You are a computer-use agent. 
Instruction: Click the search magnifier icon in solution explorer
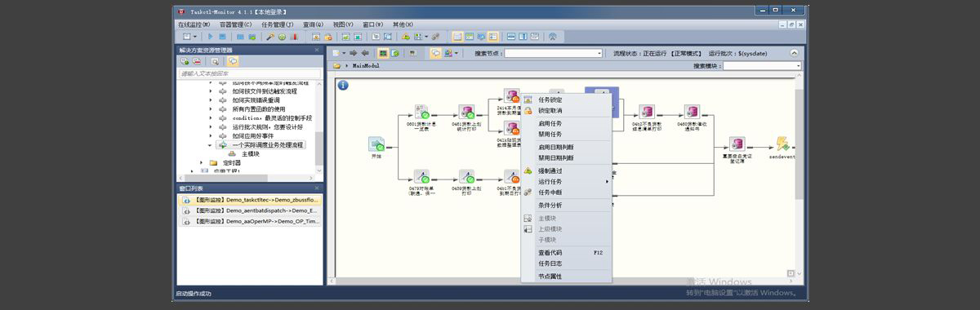[x=215, y=61]
